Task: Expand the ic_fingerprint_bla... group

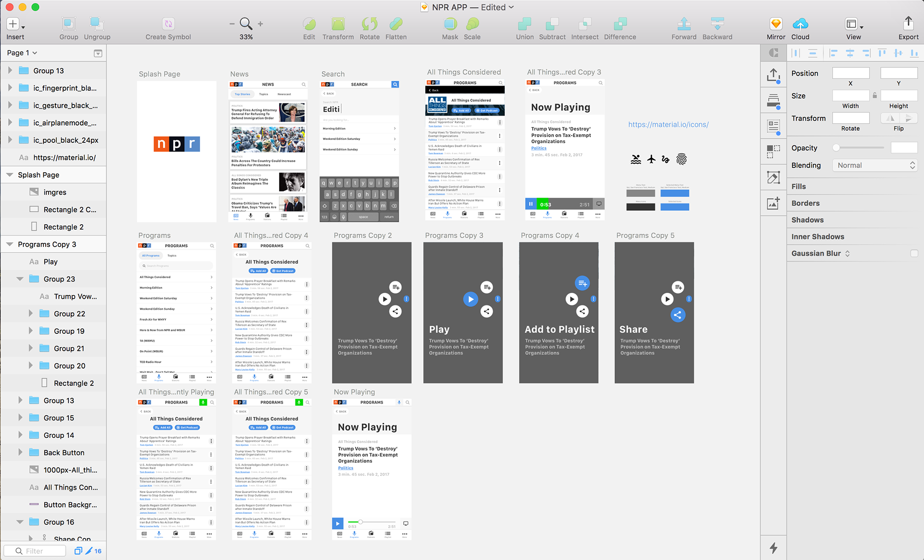Action: pyautogui.click(x=10, y=88)
